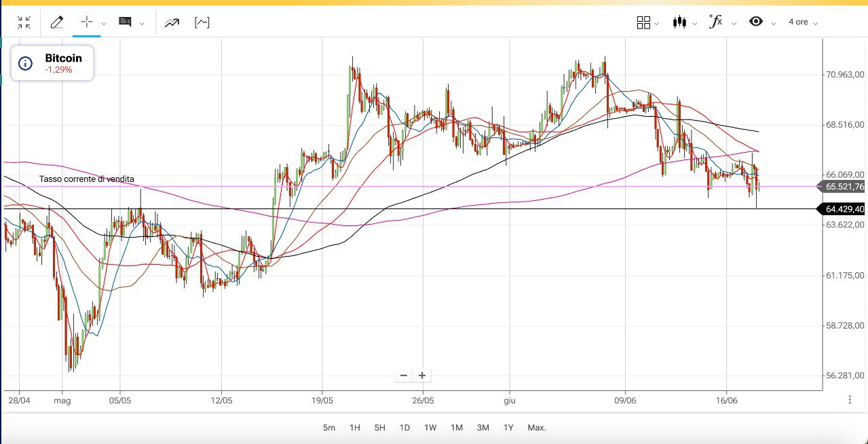Click the candlestick chart type icon
The width and height of the screenshot is (868, 444).
point(679,22)
